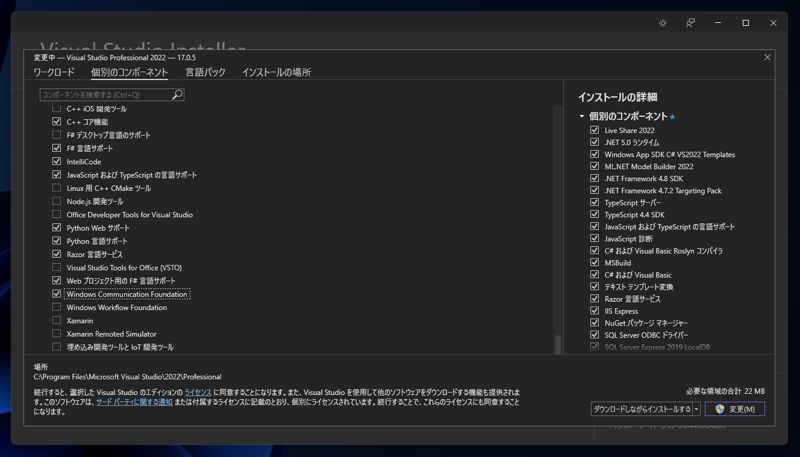Toggle JavaScript 診断 checkbox
The image size is (800, 457).
594,238
